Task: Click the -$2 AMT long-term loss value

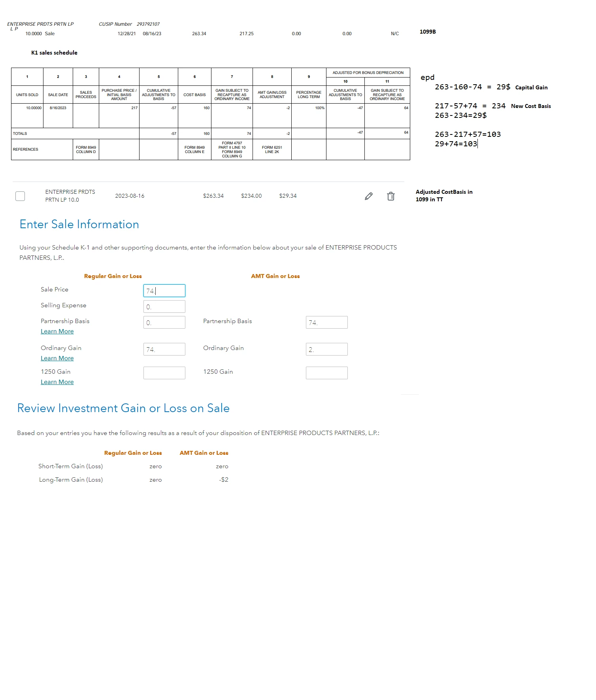Action: pyautogui.click(x=224, y=480)
